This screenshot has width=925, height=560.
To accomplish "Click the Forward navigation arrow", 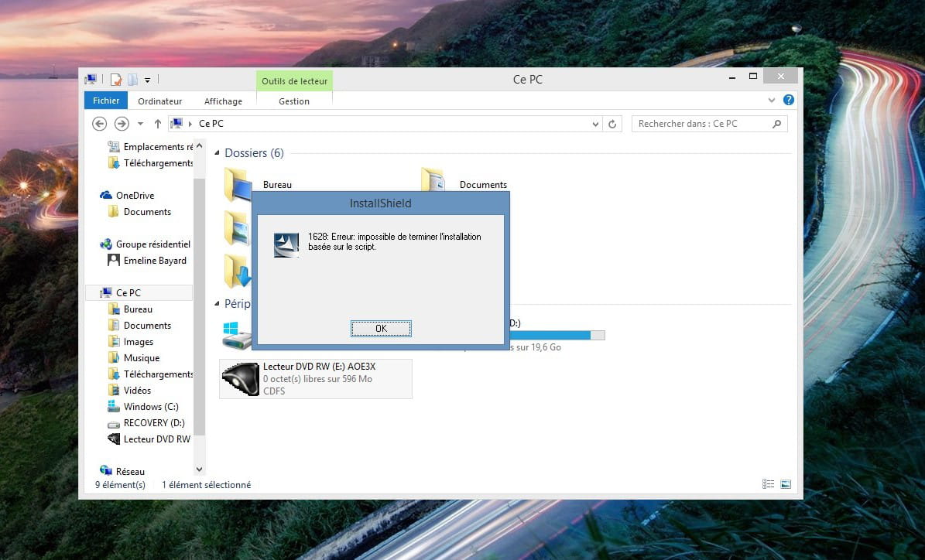I will pyautogui.click(x=122, y=124).
